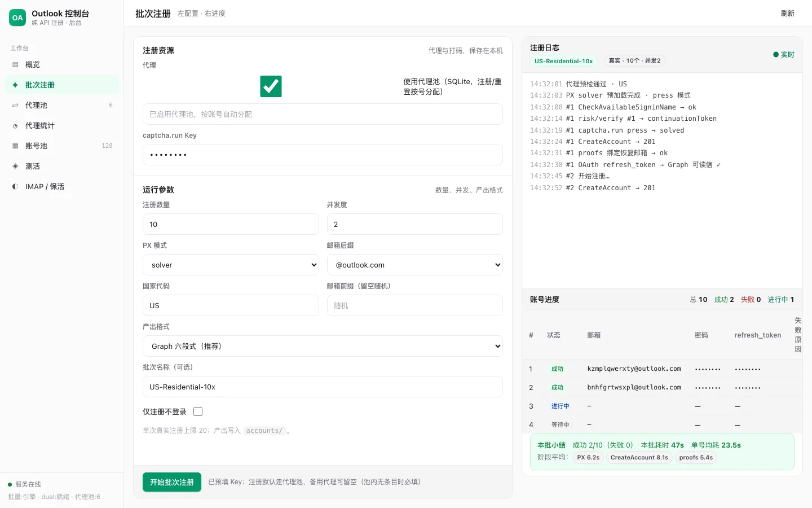
Task: Click log line OAuth refresh_token → Graph 可读信
Action: [x=643, y=165]
